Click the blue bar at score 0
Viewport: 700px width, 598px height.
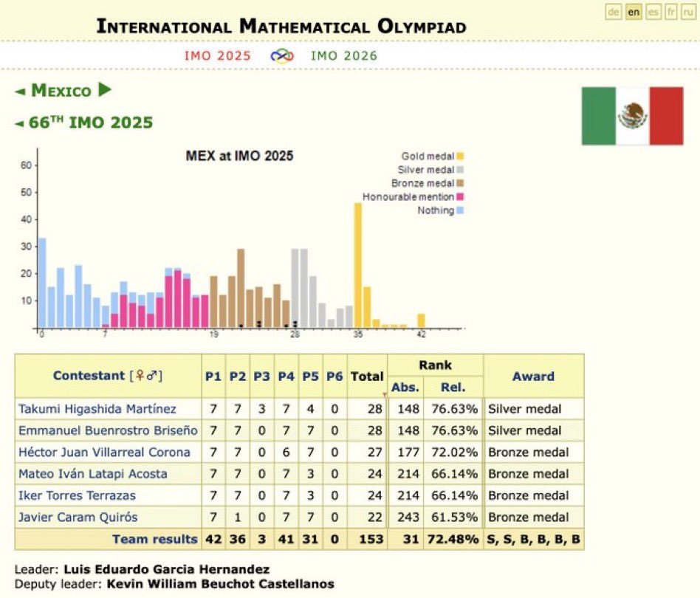[x=42, y=283]
